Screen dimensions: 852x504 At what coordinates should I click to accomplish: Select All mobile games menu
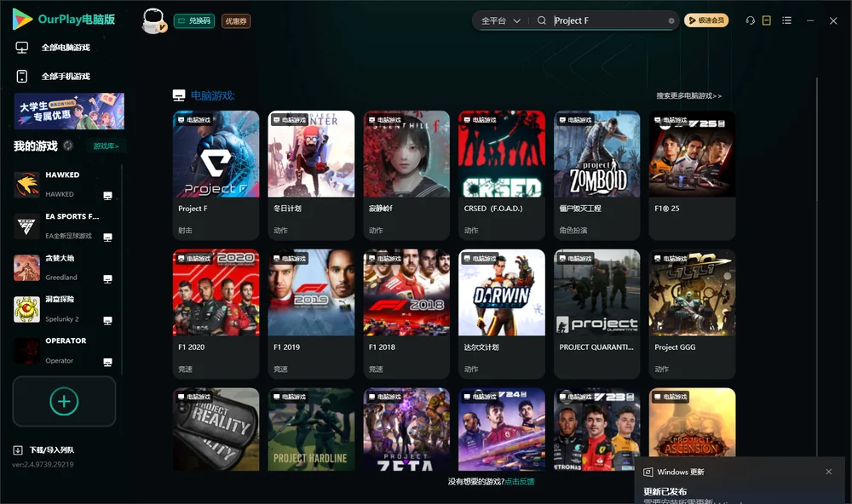66,77
